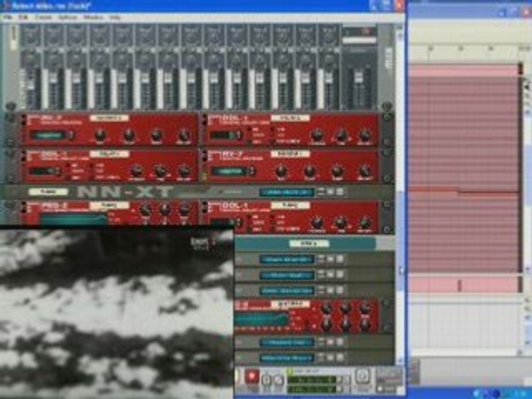Image resolution: width=532 pixels, height=399 pixels.
Task: Click the bypass switch on the second-row RV-7 reverb
Action: [204, 156]
